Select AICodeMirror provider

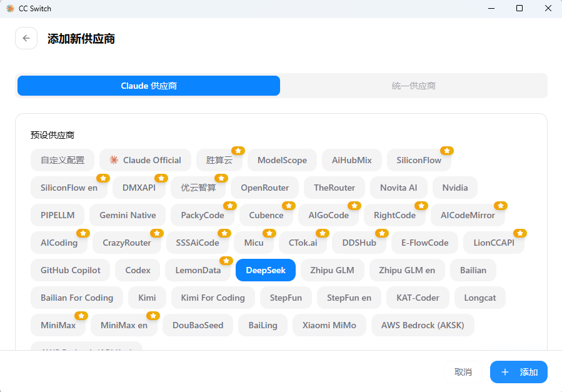coord(468,215)
